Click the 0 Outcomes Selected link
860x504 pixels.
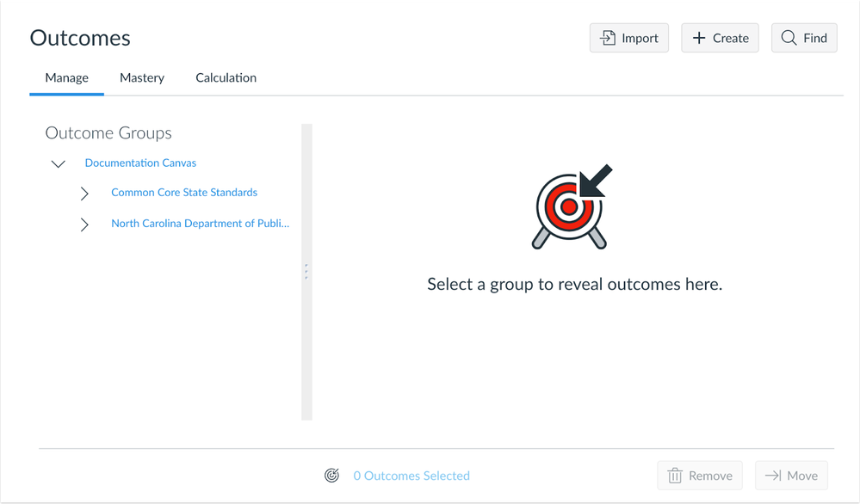click(411, 476)
